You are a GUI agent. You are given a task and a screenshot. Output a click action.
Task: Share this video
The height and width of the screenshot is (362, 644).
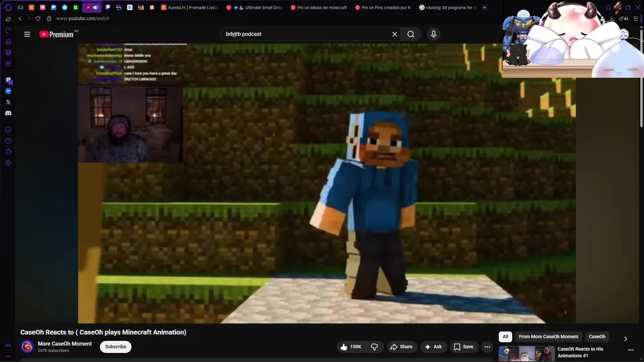point(401,347)
